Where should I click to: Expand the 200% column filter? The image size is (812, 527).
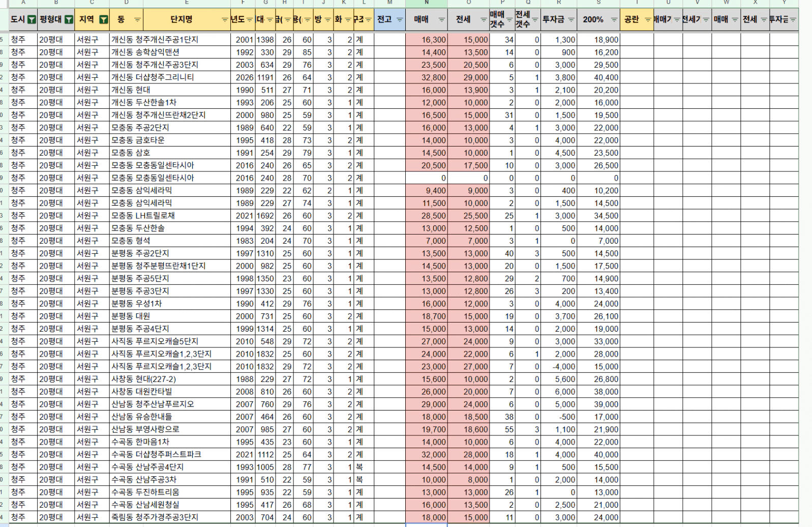[614, 20]
